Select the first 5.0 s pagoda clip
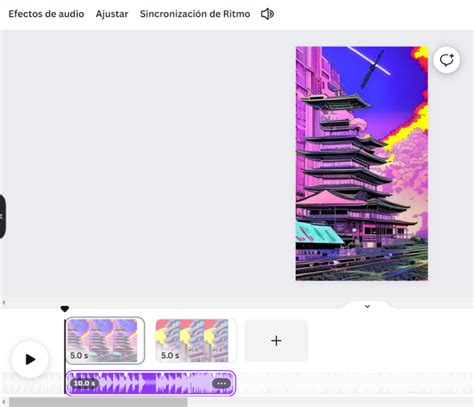 coord(105,340)
